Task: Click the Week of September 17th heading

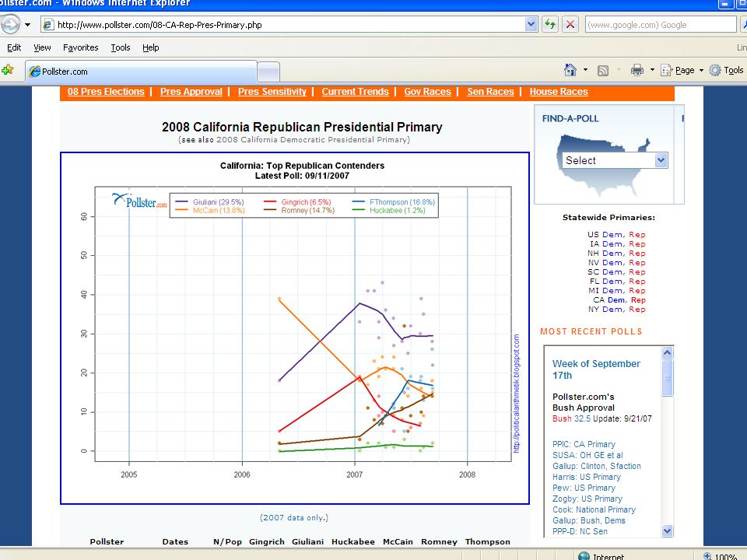Action: [x=597, y=369]
